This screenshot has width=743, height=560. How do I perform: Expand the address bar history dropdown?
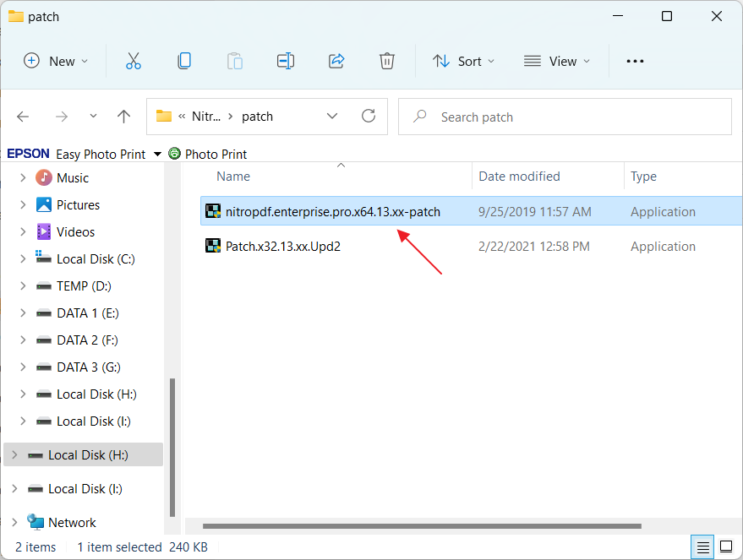pos(332,116)
